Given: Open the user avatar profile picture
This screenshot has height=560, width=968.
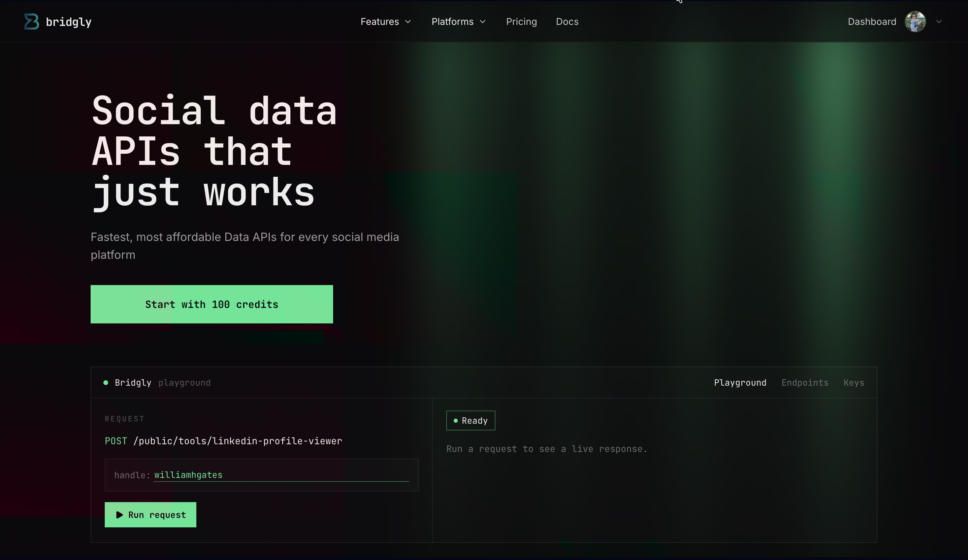Looking at the screenshot, I should tap(915, 22).
